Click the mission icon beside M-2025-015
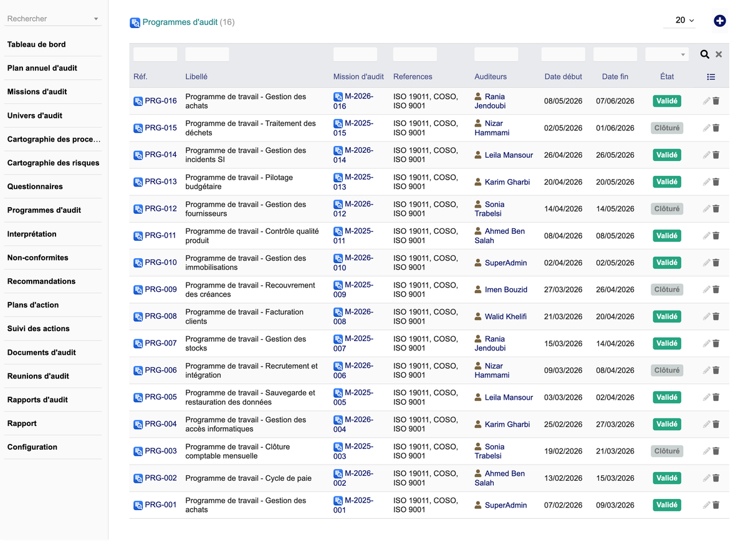The height and width of the screenshot is (560, 748). (338, 123)
